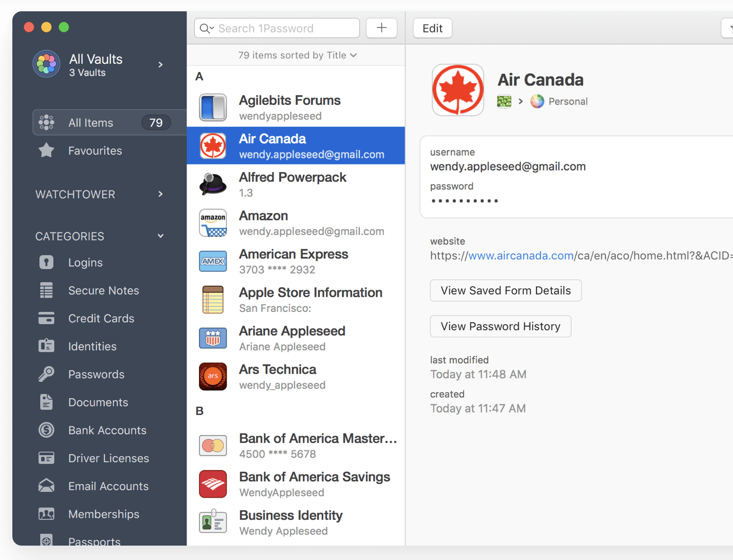Click the Passwords key icon
Viewport: 733px width, 560px height.
[x=46, y=374]
